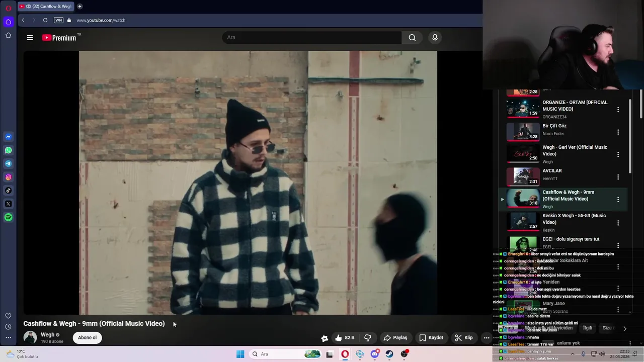Go back with browser back arrow
Viewport: 644px width, 362px height.
pos(23,20)
